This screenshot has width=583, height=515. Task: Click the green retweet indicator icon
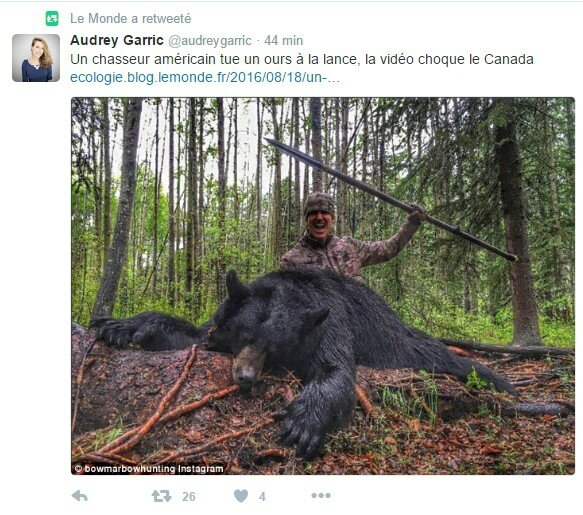(x=52, y=19)
